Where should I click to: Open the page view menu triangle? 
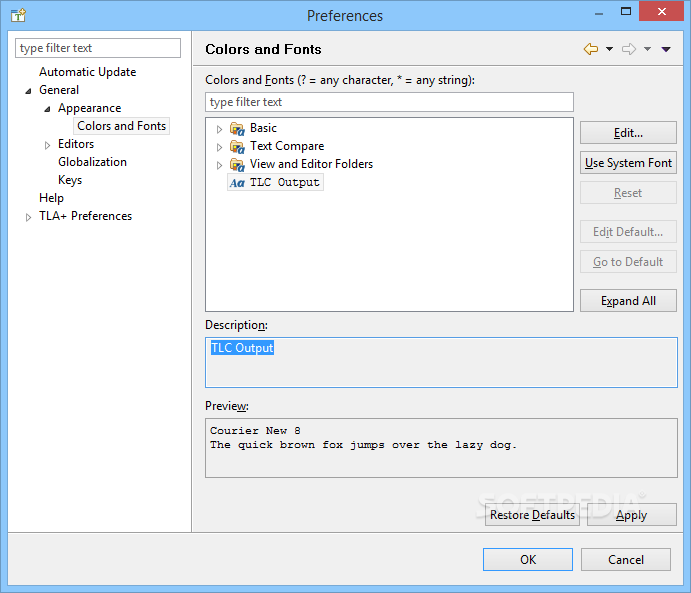point(666,49)
